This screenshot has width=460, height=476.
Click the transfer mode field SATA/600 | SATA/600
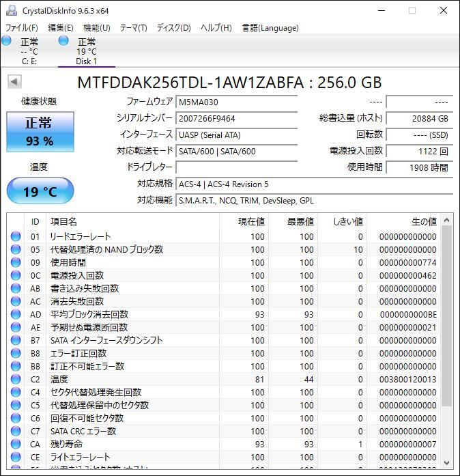(236, 151)
